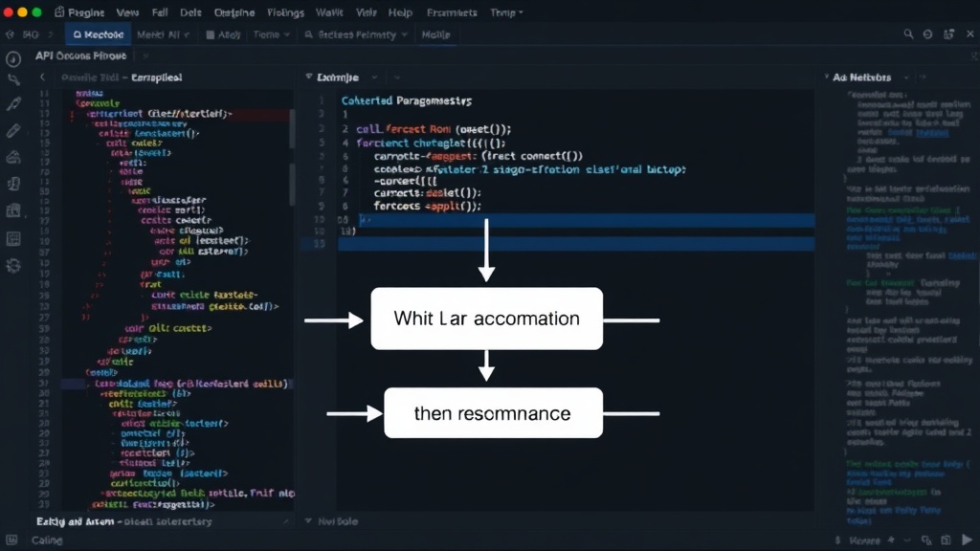Click the leftmost icon in the tab row
The image size is (980, 551).
pyautogui.click(x=10, y=34)
